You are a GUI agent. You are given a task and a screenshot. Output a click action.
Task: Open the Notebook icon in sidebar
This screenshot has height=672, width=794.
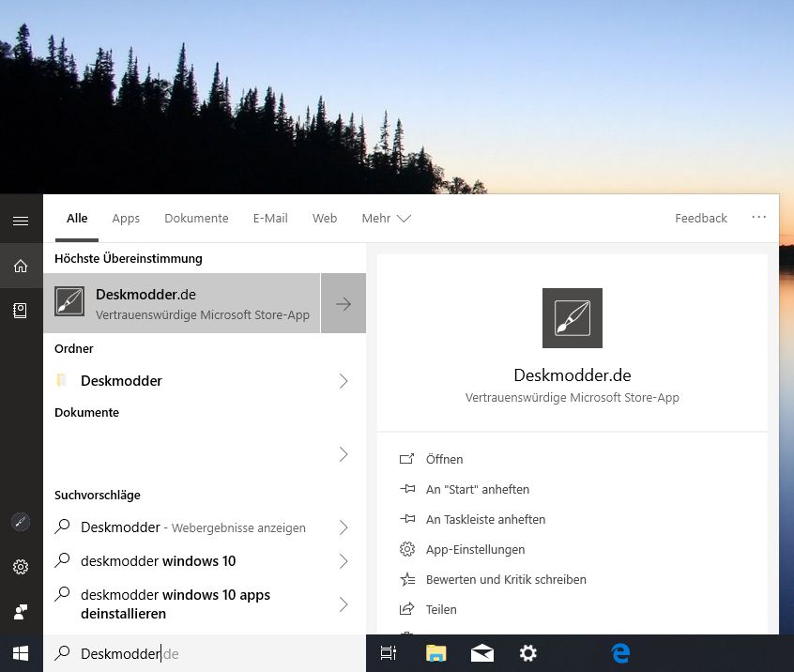pyautogui.click(x=21, y=311)
